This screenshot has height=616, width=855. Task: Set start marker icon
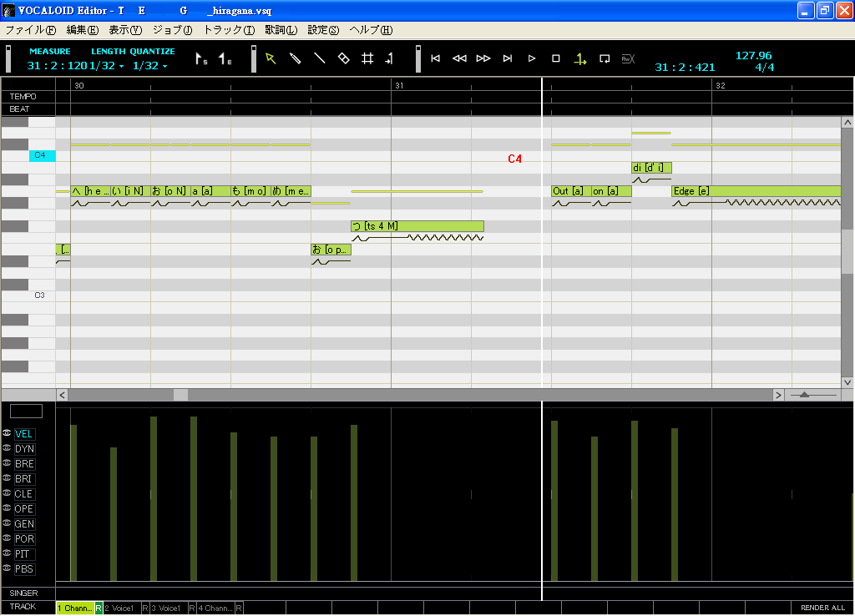pos(201,59)
